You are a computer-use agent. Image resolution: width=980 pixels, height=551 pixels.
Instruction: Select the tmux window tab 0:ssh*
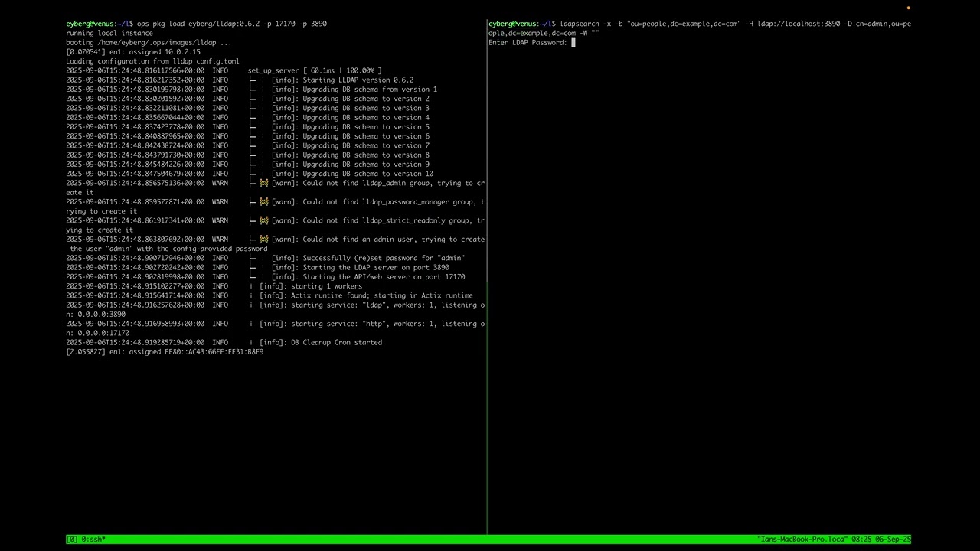93,540
